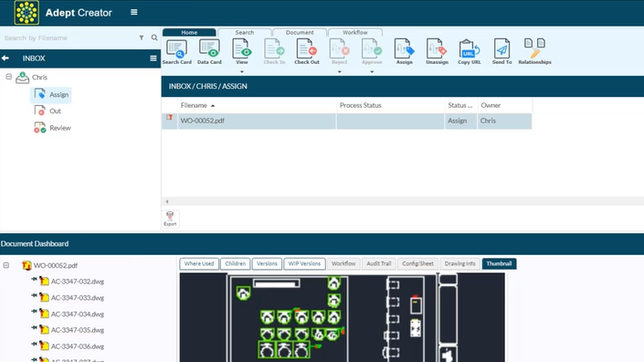Open the Workflow dashboard tab
This screenshot has height=362, width=644.
tap(343, 264)
